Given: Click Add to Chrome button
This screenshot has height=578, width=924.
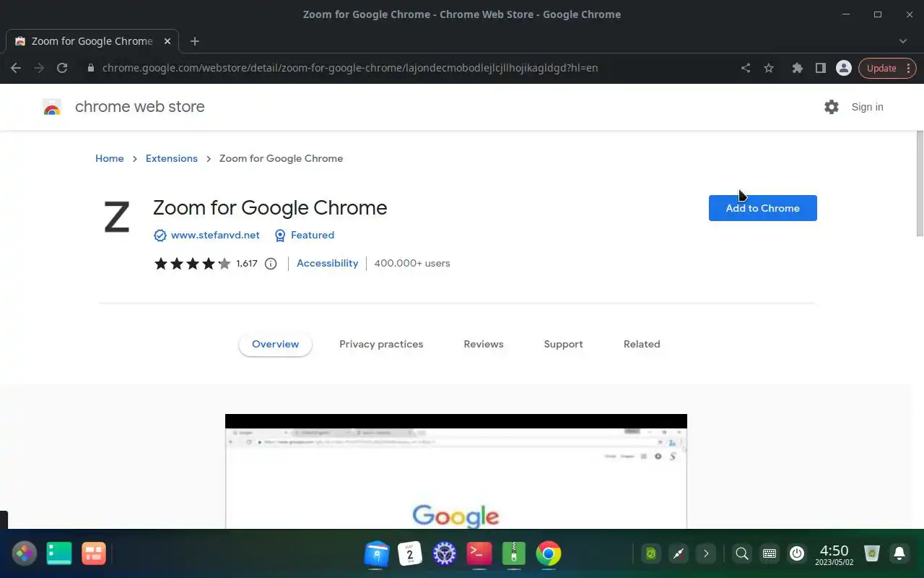Looking at the screenshot, I should [762, 208].
